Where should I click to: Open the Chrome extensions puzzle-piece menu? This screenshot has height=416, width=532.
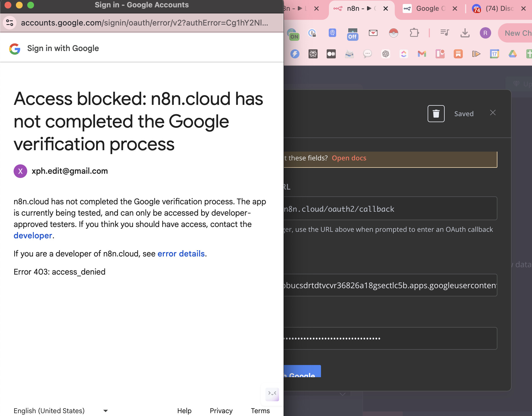pyautogui.click(x=414, y=33)
